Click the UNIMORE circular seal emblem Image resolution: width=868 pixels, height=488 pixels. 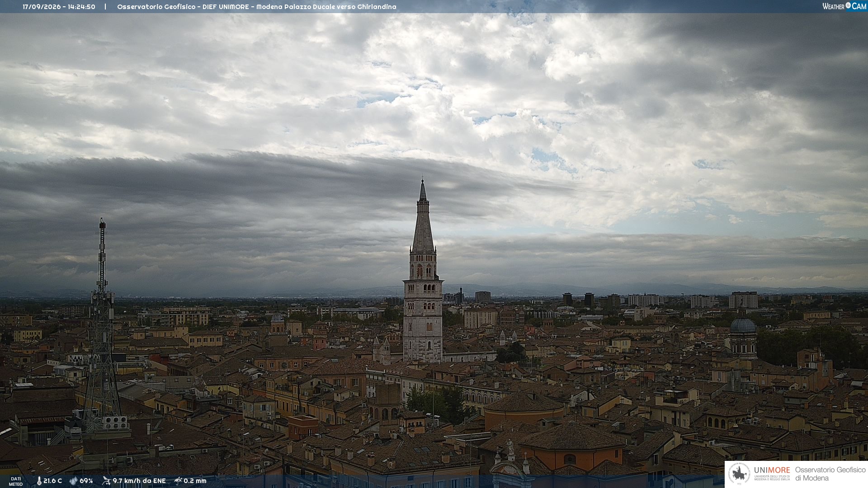pos(740,474)
